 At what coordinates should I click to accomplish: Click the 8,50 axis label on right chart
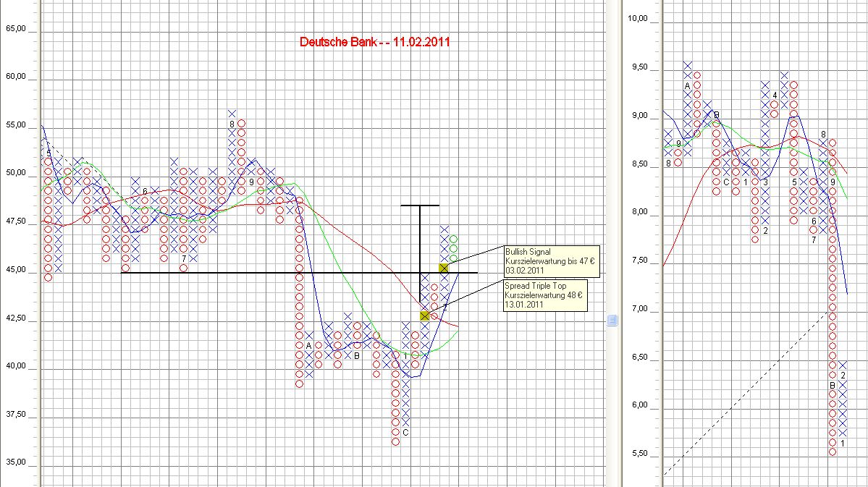[639, 164]
